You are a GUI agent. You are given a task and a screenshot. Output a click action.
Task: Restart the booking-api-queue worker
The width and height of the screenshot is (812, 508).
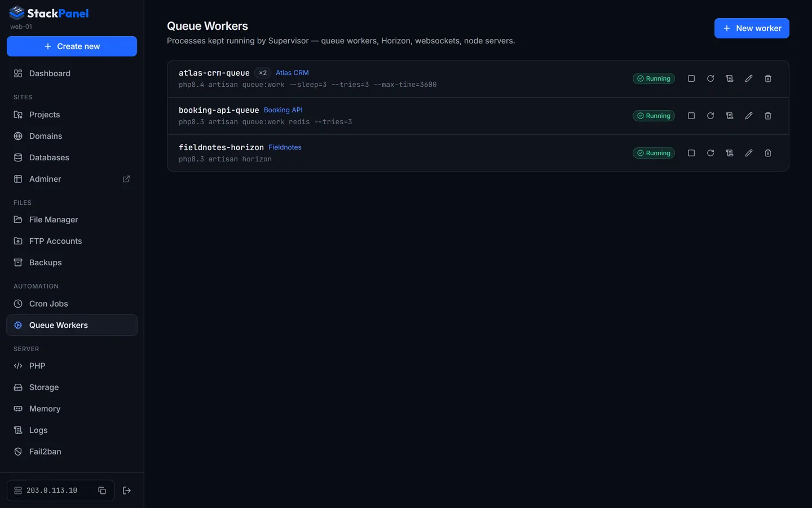tap(710, 116)
